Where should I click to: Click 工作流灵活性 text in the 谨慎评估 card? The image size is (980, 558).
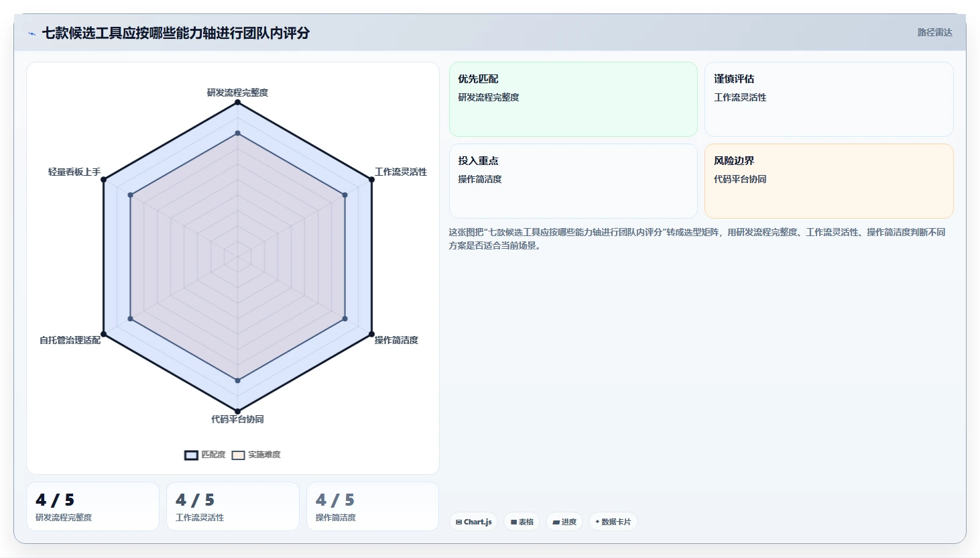(740, 97)
